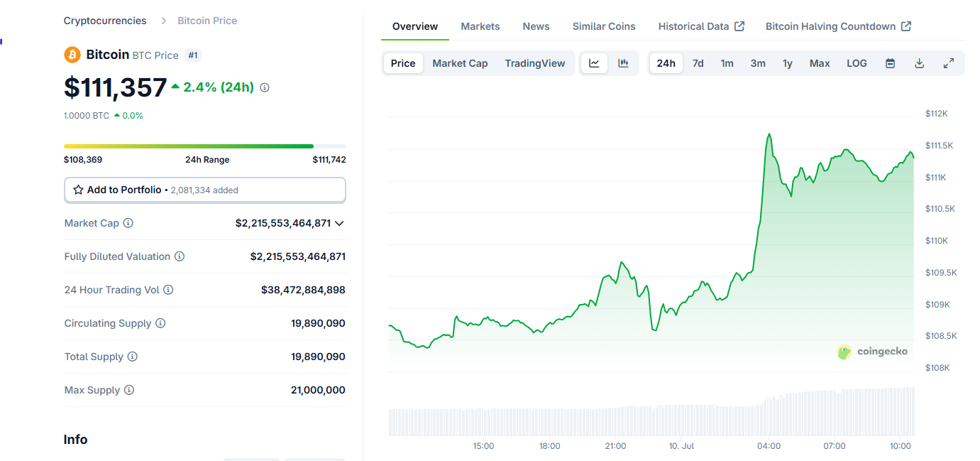Viewport: 980px width, 461px height.
Task: Expand chart to fullscreen
Action: tap(948, 63)
